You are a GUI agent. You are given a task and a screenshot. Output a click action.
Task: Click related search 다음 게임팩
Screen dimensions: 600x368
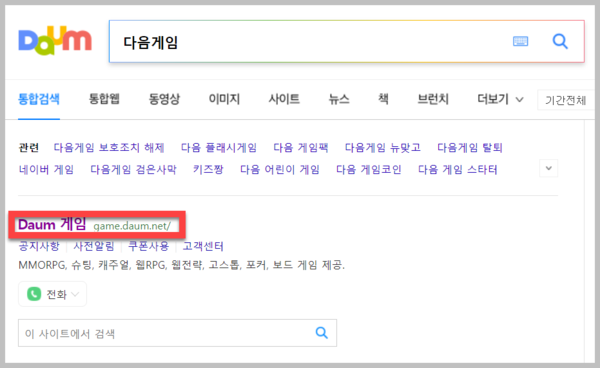coord(300,148)
